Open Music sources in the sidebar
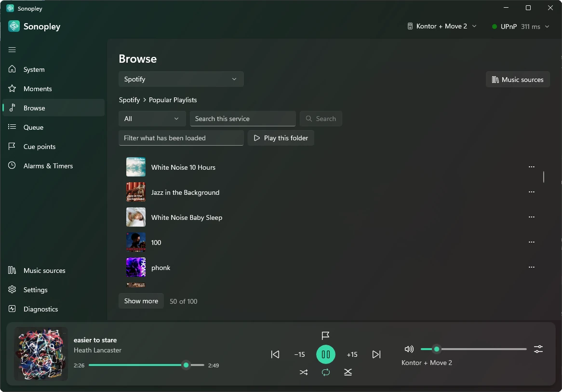 coord(54,270)
